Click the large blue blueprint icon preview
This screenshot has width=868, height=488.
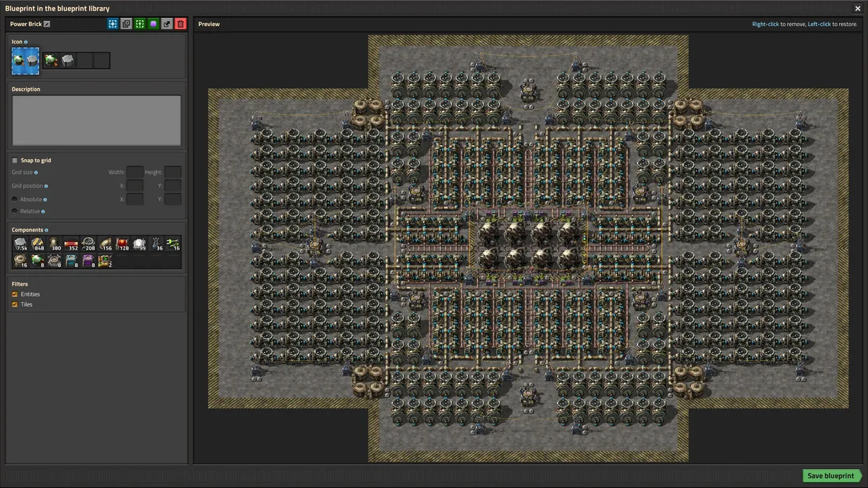pyautogui.click(x=25, y=61)
